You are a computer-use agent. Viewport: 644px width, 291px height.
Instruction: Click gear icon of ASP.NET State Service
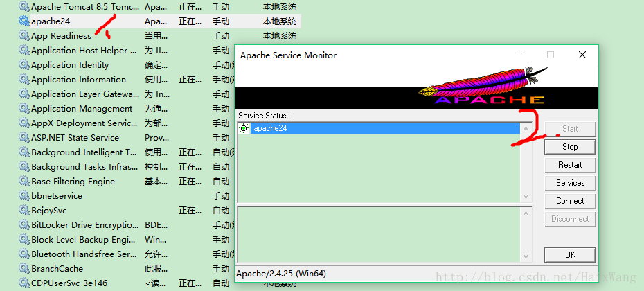pos(24,138)
